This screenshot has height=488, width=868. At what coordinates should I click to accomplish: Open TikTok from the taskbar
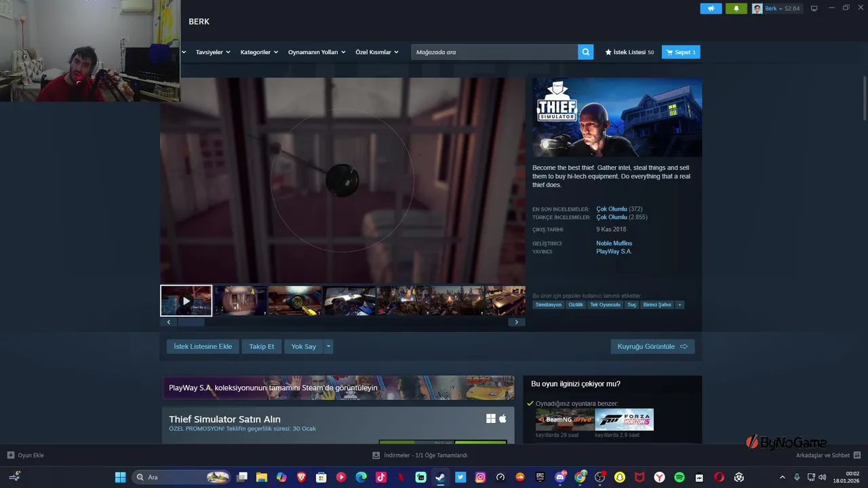click(x=381, y=477)
